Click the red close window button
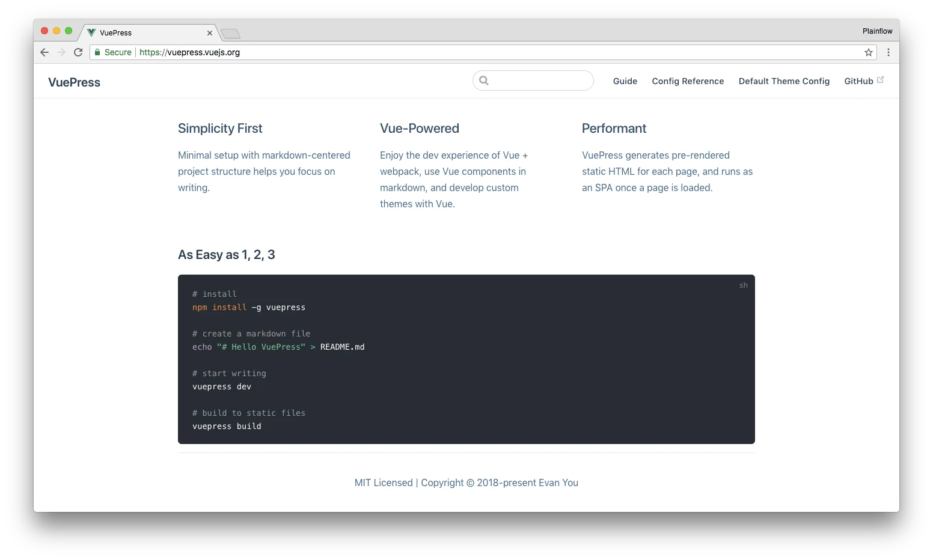The height and width of the screenshot is (560, 933). tap(44, 31)
